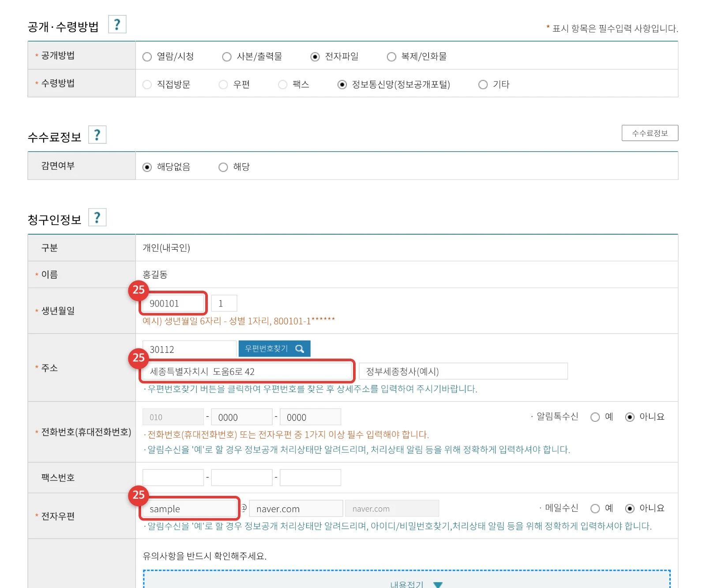
Task: Click middle phone number field 0000
Action: (x=242, y=417)
